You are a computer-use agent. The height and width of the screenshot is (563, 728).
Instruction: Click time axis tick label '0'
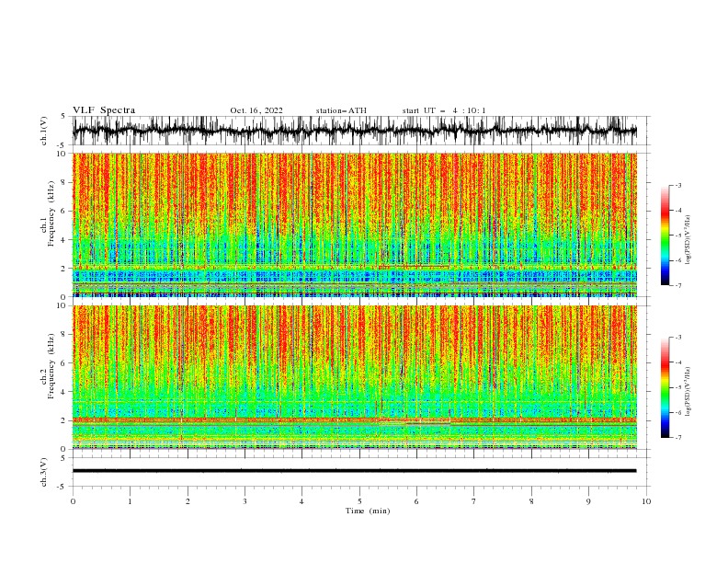pyautogui.click(x=73, y=501)
